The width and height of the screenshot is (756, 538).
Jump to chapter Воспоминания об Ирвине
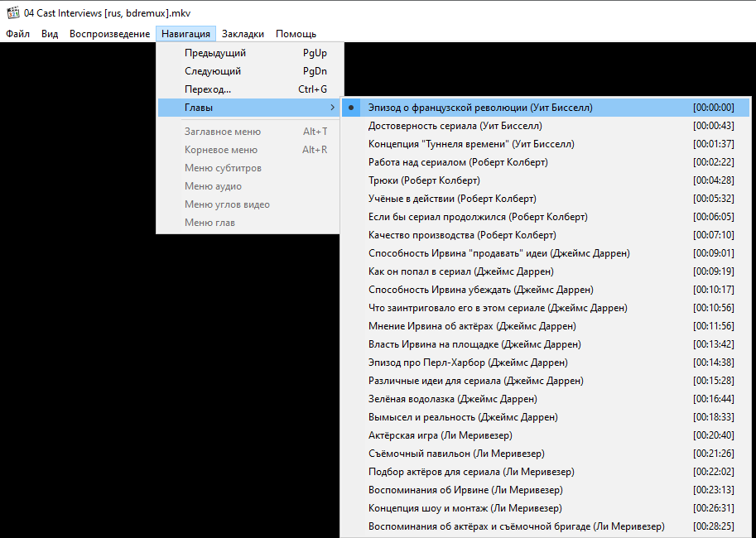tap(546, 490)
